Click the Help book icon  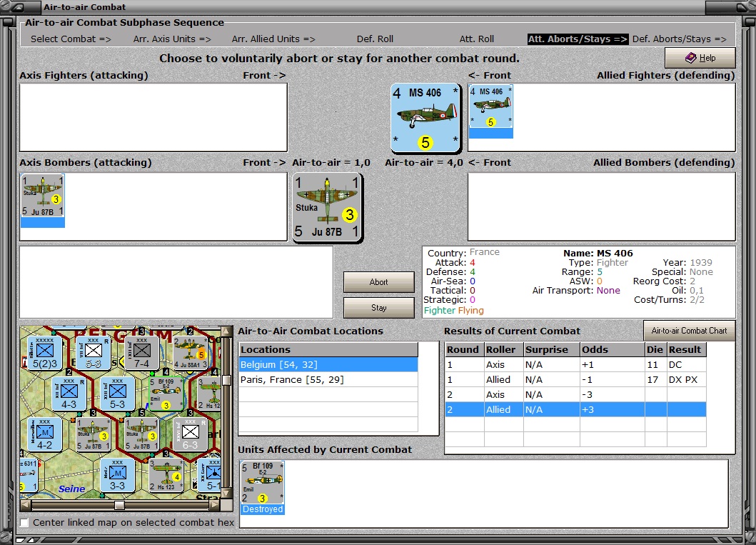click(x=691, y=58)
